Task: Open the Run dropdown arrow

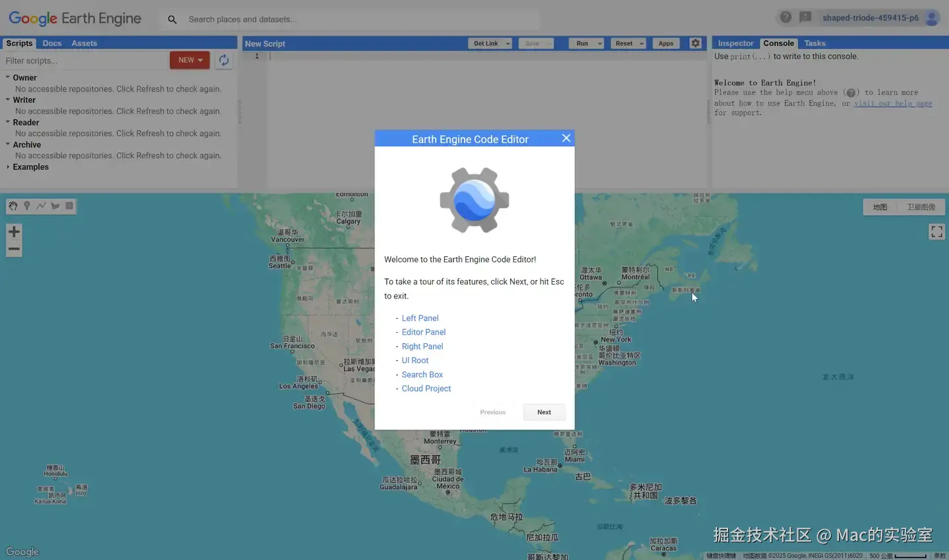Action: (600, 43)
